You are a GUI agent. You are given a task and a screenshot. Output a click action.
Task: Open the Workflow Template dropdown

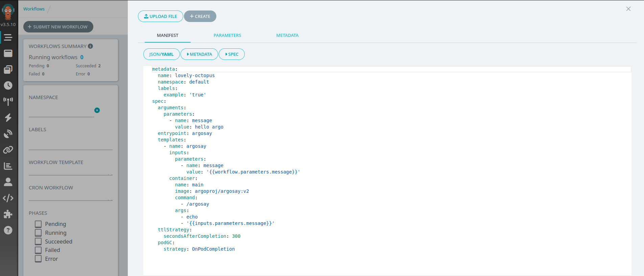pyautogui.click(x=71, y=171)
